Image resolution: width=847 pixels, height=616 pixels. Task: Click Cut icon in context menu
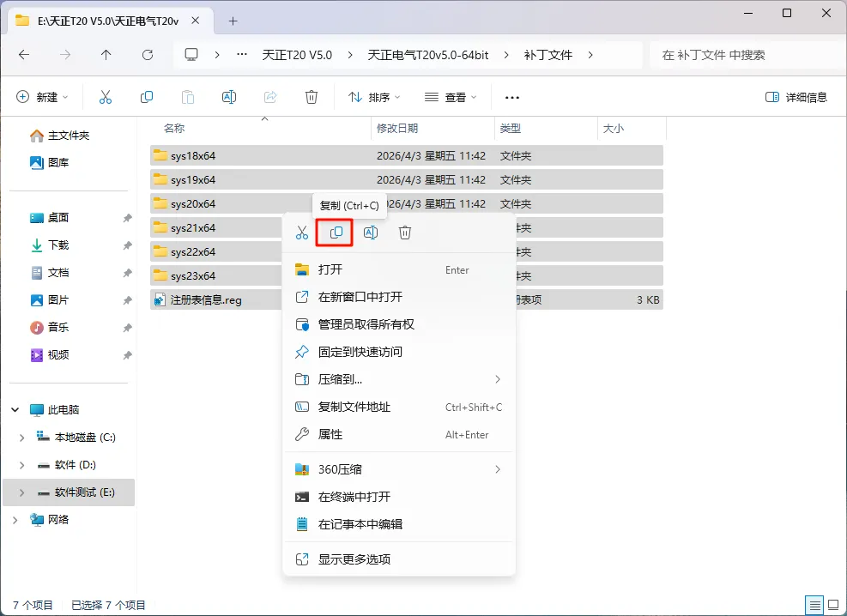(302, 233)
